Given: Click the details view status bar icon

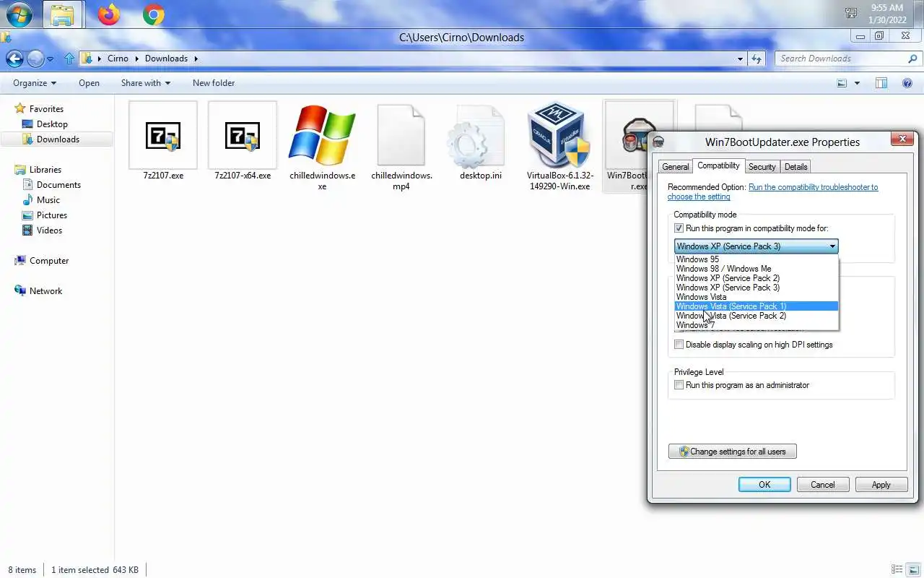Looking at the screenshot, I should point(897,569).
